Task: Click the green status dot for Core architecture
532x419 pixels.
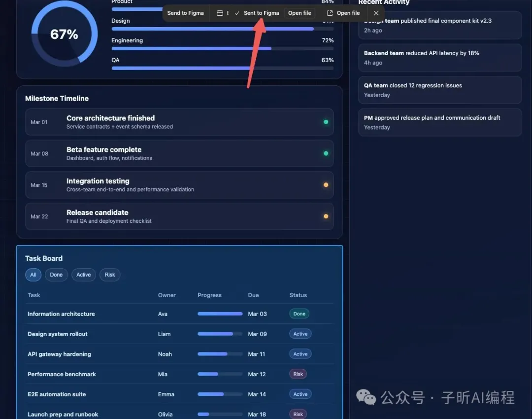Action: (326, 122)
